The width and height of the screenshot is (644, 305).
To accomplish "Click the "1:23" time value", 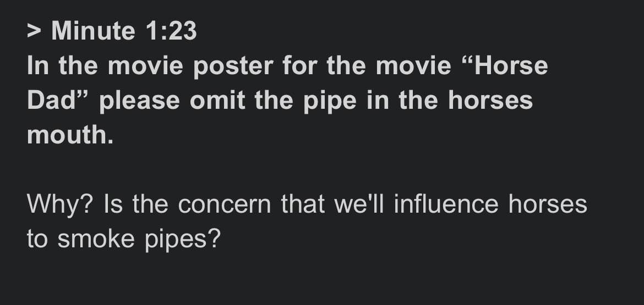I will click(171, 31).
